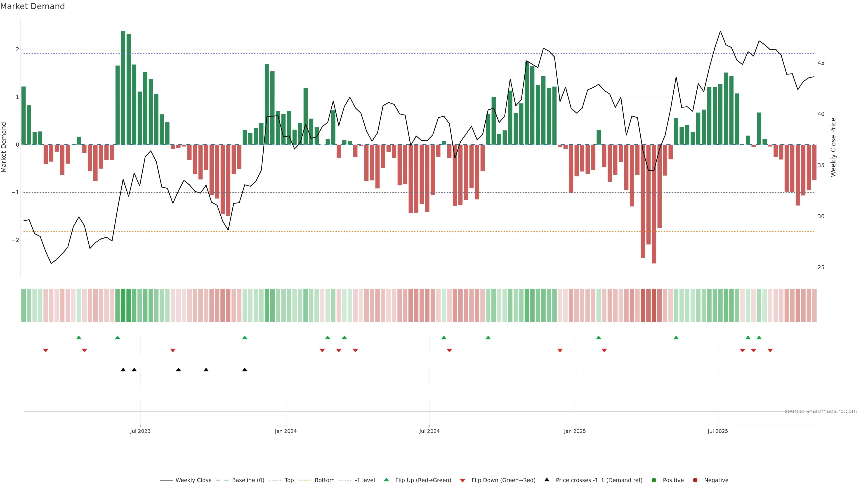Click the last red flip-down marker of 2025
The width and height of the screenshot is (868, 488).
pos(770,351)
